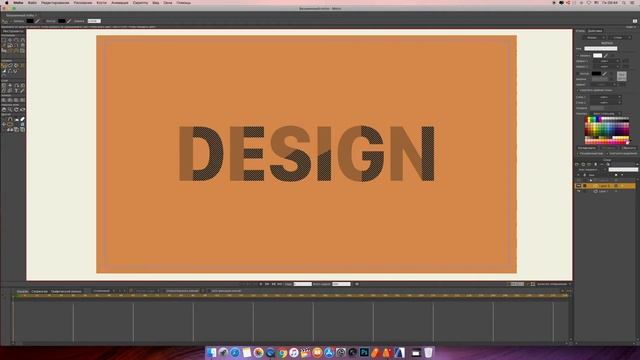The height and width of the screenshot is (360, 640).
Task: Click eyedropper beside Style panel fill swatch
Action: [x=606, y=56]
